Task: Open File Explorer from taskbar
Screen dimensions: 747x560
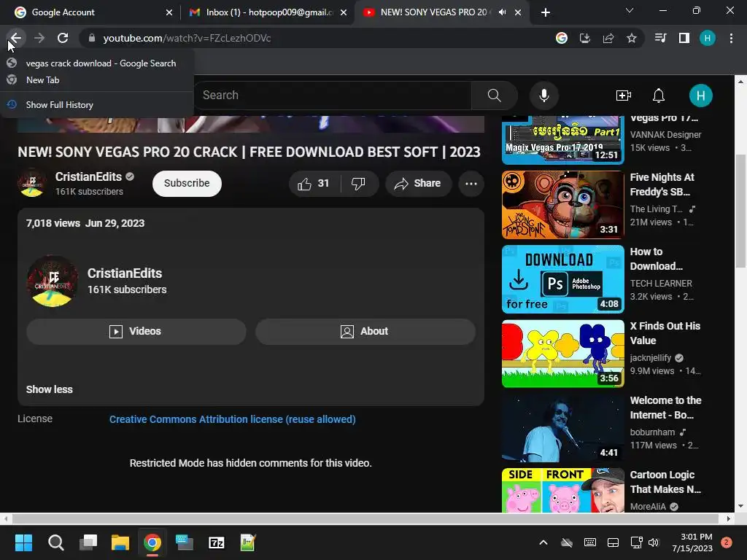Action: coord(120,542)
